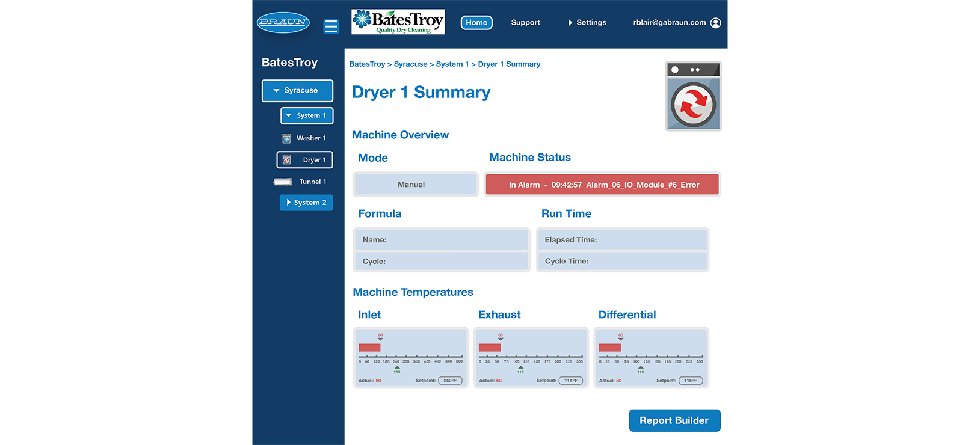This screenshot has height=445, width=980.
Task: Follow the System 1 breadcrumb link
Action: tap(452, 64)
